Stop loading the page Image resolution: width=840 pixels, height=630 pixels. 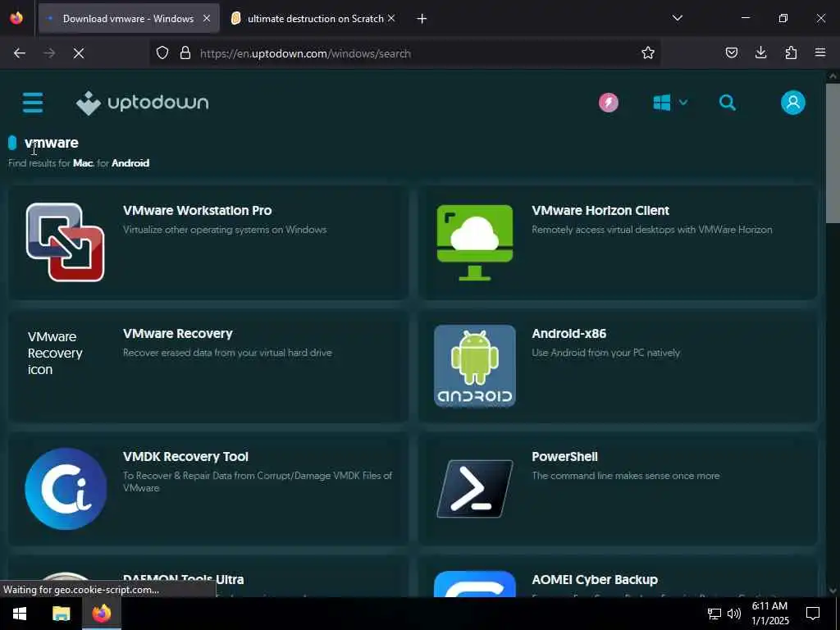tap(78, 53)
